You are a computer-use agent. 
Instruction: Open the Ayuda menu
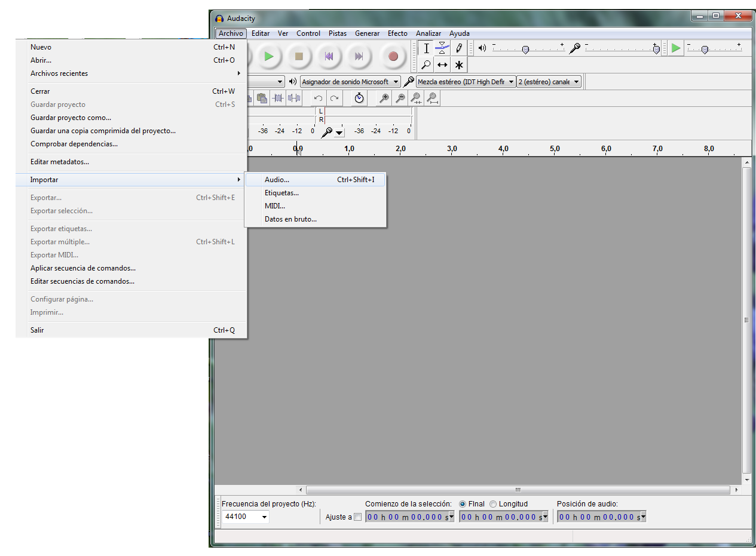coord(460,33)
